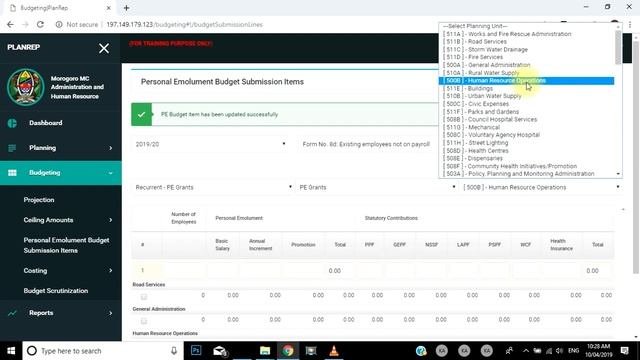640x360 pixels.
Task: Click the Dashboard pie chart icon
Action: click(x=12, y=123)
